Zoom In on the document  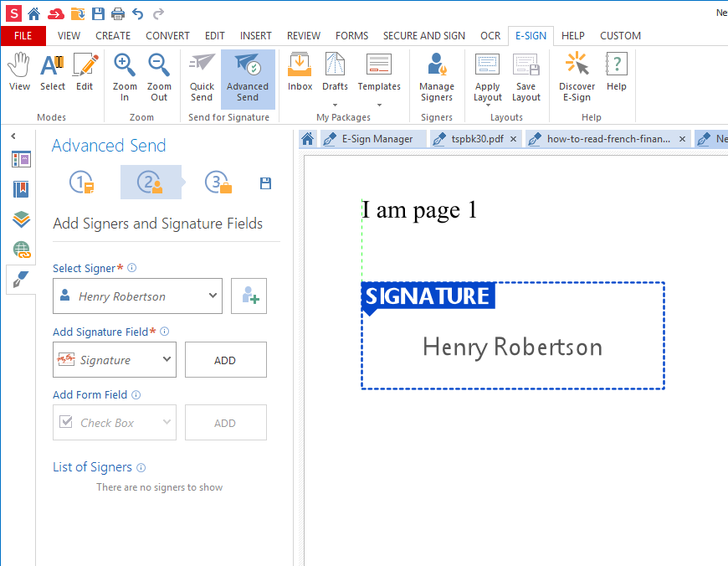pos(125,78)
